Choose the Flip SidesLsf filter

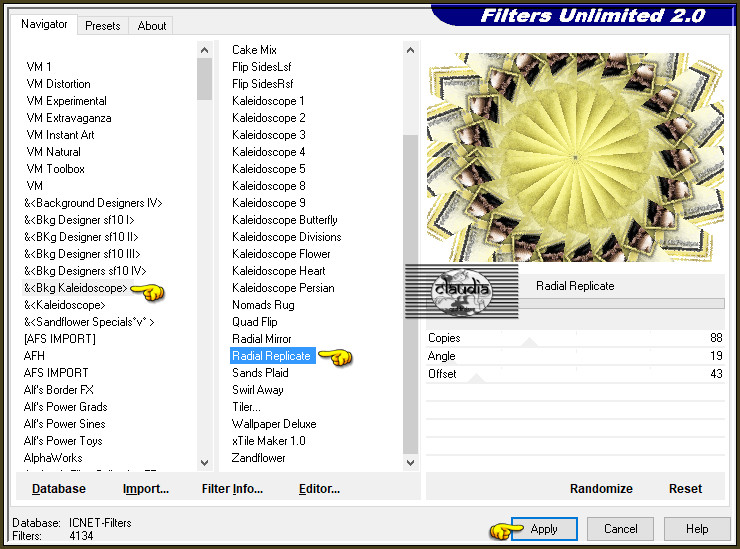[261, 67]
